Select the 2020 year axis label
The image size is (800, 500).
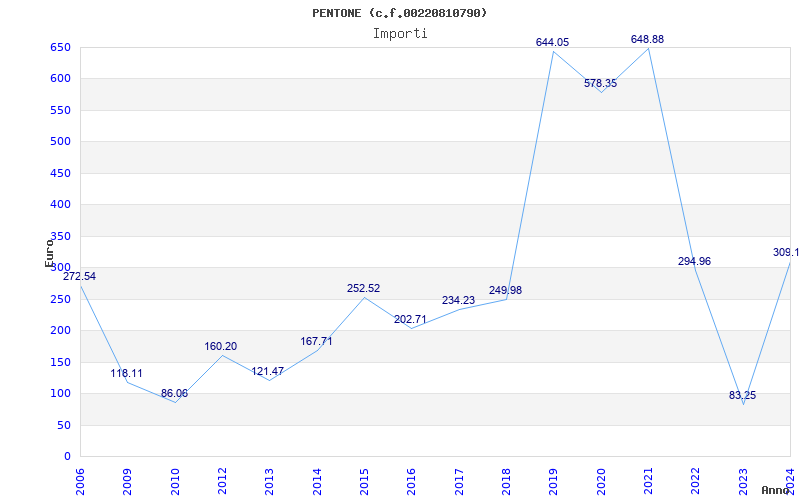pyautogui.click(x=601, y=482)
